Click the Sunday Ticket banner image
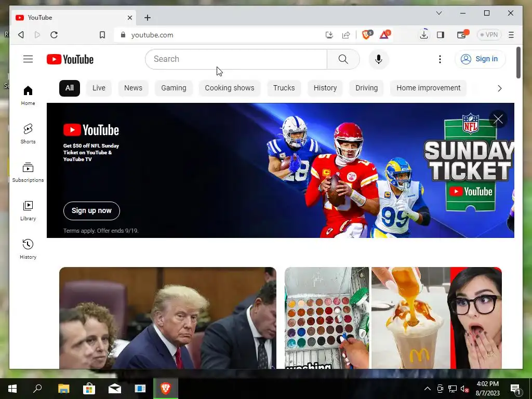 pyautogui.click(x=280, y=170)
